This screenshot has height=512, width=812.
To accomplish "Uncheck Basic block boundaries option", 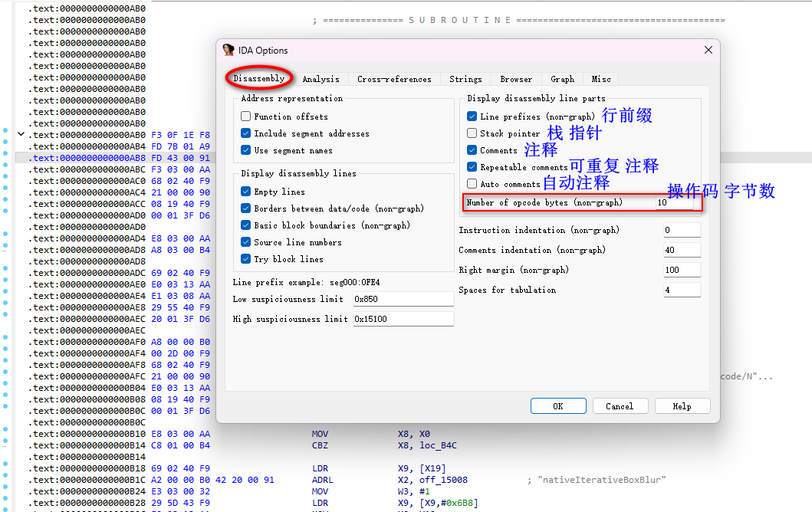I will pos(245,225).
